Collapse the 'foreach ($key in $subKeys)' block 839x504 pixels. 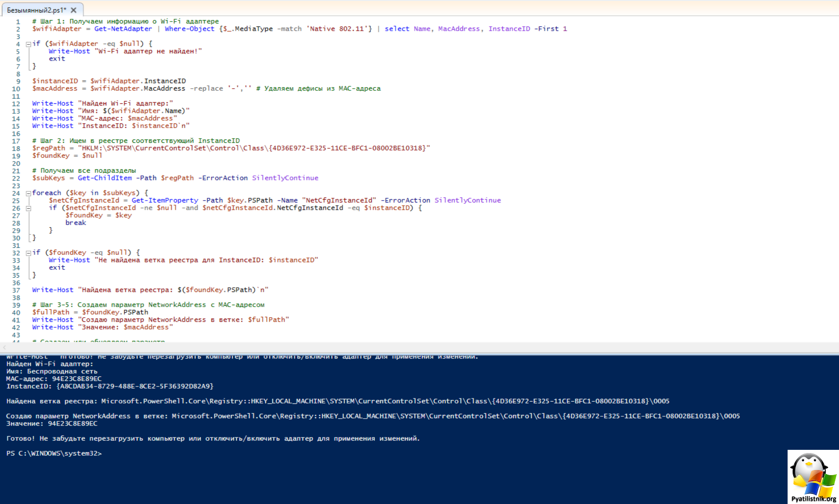click(28, 193)
